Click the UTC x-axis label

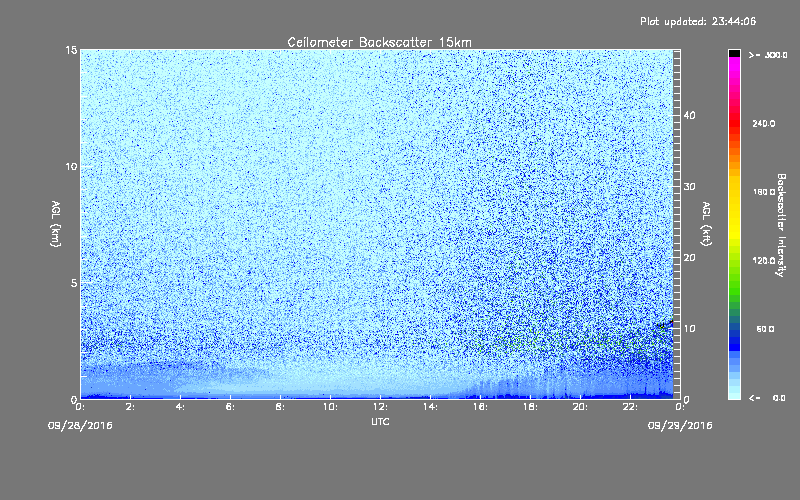(380, 421)
